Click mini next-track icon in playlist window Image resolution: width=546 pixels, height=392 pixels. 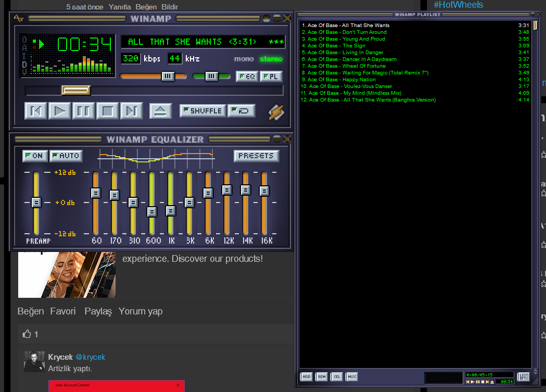tap(487, 382)
